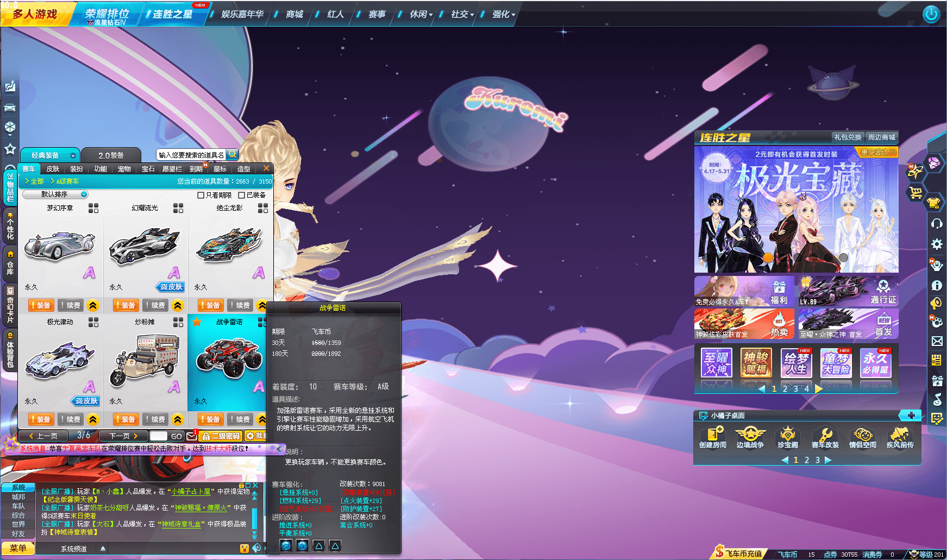This screenshot has width=947, height=560.
Task: Click the 更多活动 link
Action: (x=878, y=153)
